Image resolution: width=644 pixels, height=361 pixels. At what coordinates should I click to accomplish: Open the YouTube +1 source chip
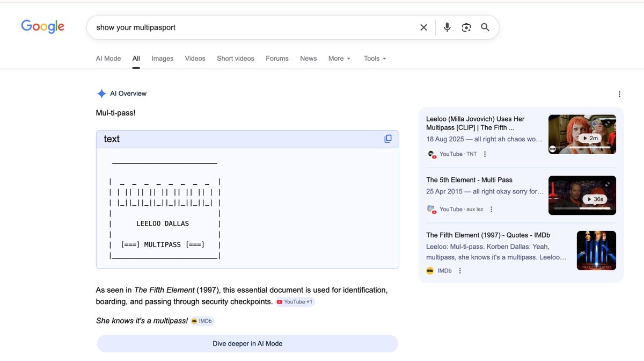pos(295,302)
